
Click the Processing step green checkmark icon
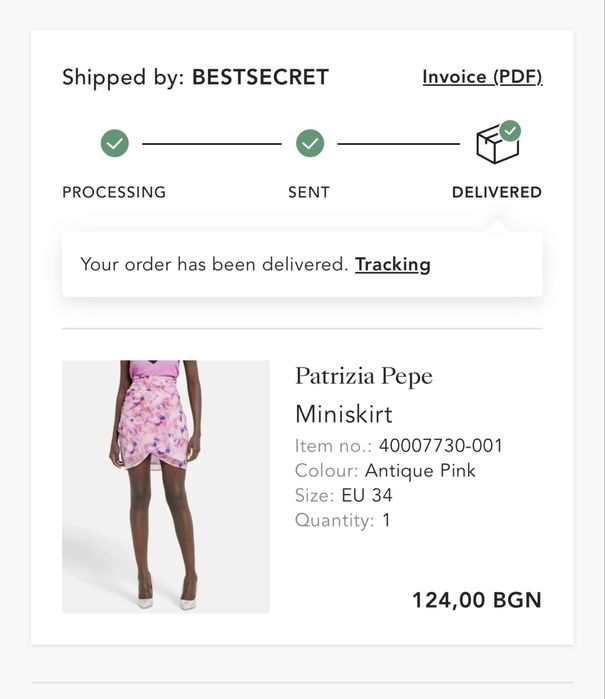click(x=115, y=144)
